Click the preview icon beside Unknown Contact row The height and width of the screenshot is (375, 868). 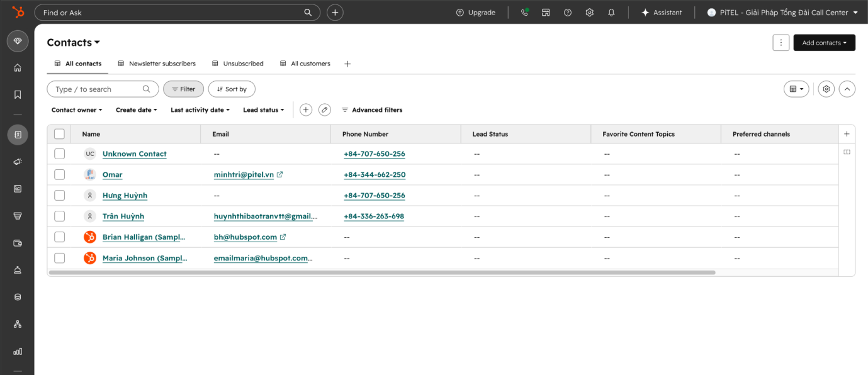coord(847,152)
